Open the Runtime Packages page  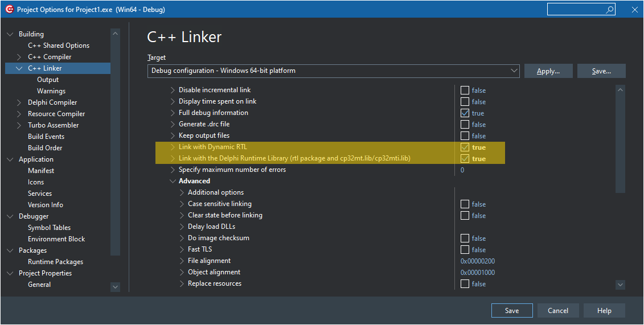(x=55, y=262)
